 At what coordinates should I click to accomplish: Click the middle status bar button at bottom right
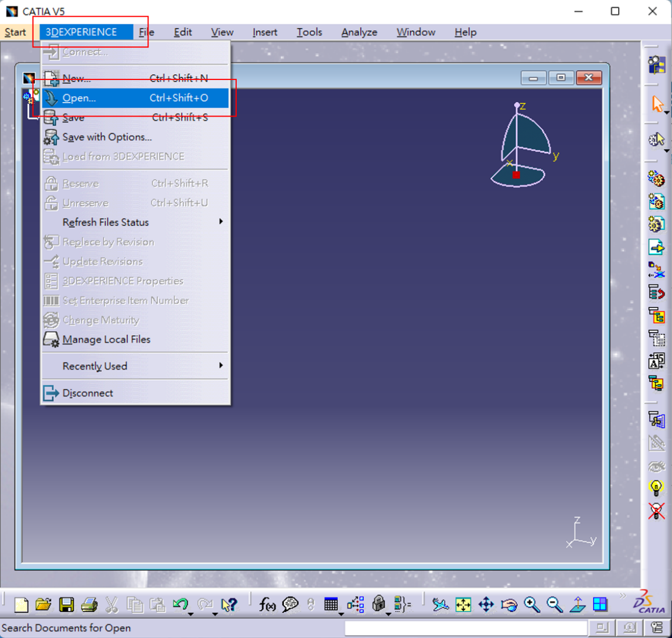click(x=629, y=628)
